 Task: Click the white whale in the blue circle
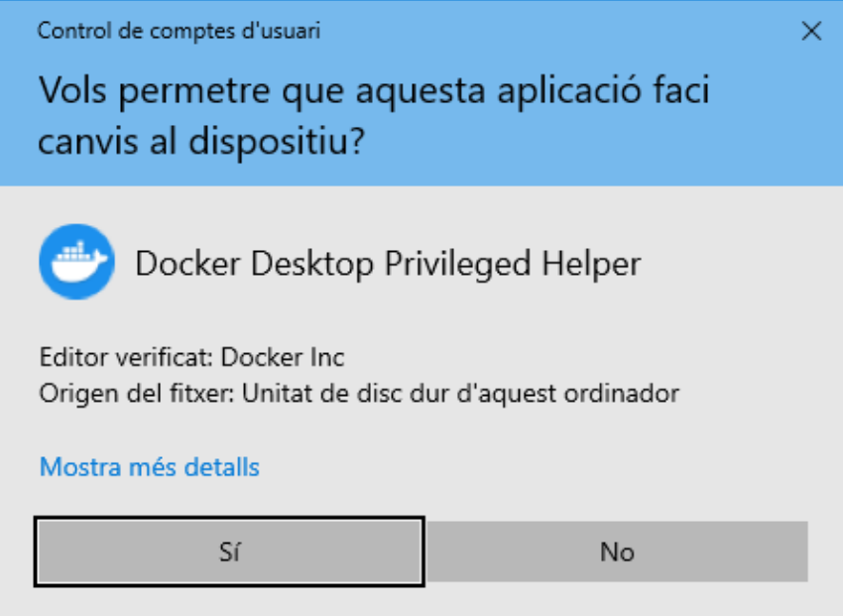point(77,262)
